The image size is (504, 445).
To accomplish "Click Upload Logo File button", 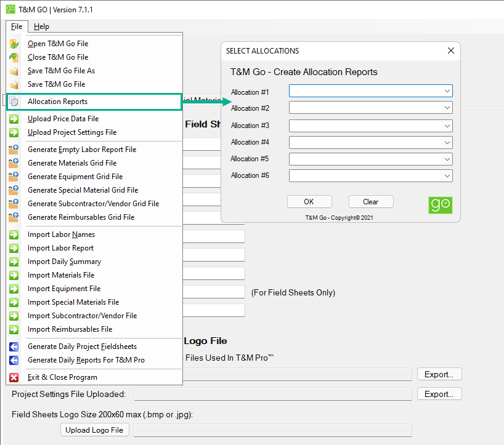I will (x=94, y=430).
